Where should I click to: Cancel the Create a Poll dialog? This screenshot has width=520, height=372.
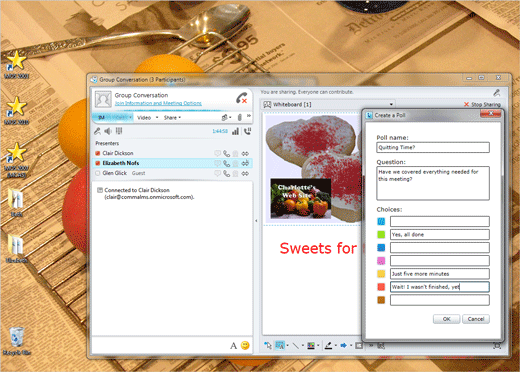tap(476, 319)
